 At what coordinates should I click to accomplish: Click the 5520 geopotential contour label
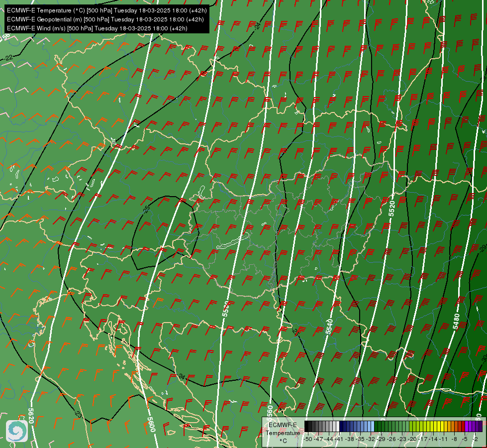[x=391, y=209]
